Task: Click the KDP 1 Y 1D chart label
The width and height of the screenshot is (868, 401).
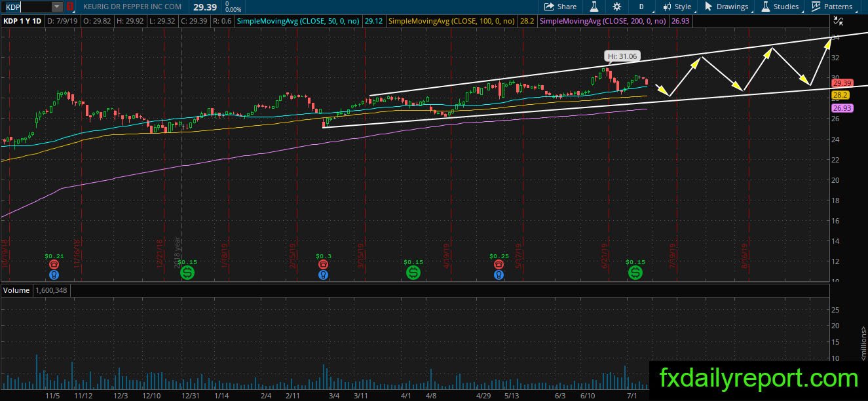Action: (x=23, y=21)
